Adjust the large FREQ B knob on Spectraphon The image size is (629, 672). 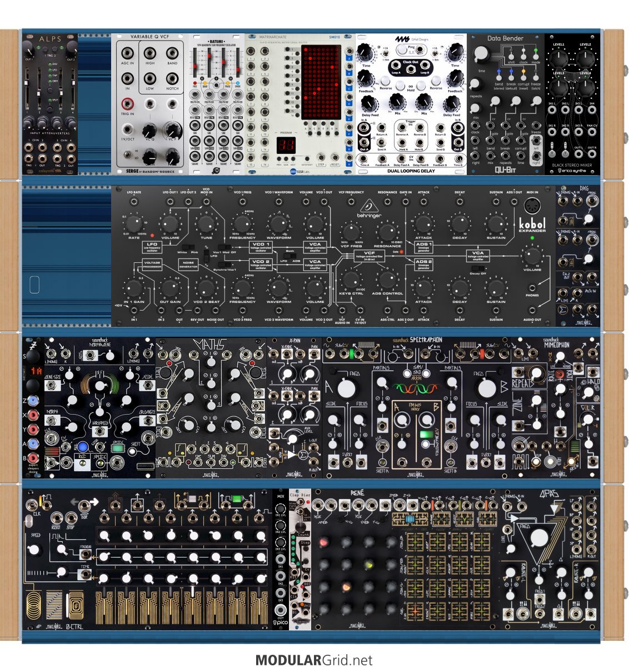pos(487,388)
